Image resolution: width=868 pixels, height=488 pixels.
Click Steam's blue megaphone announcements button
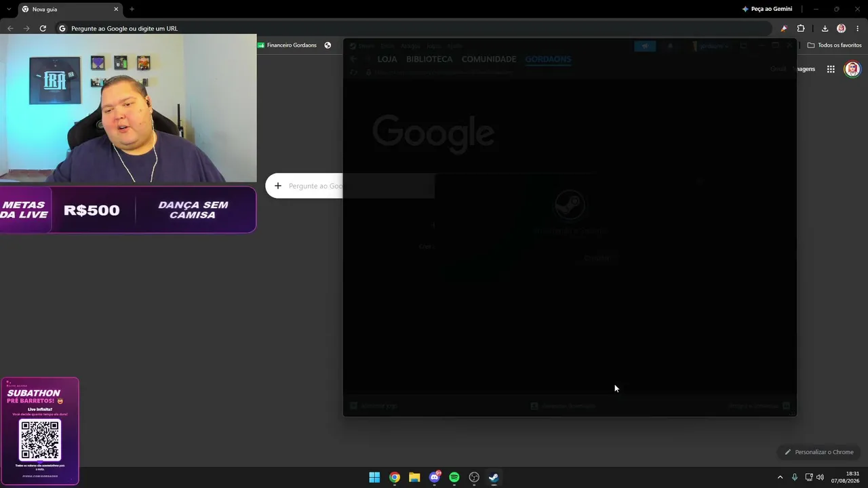tap(645, 46)
